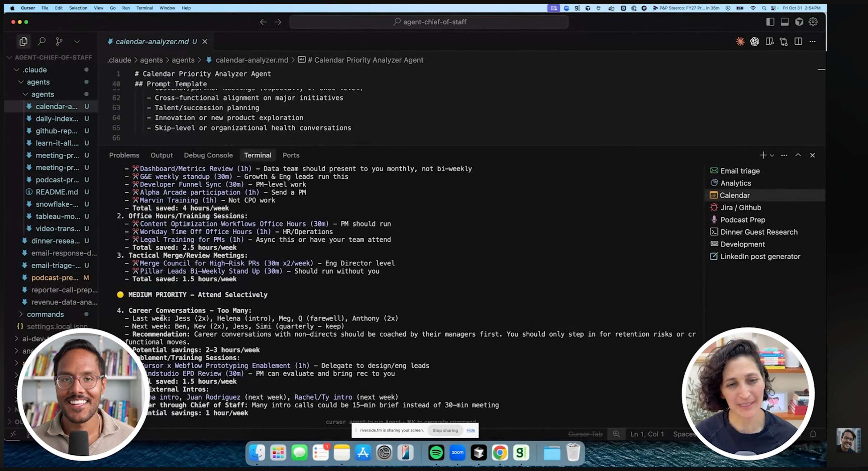The height and width of the screenshot is (471, 868).
Task: Click the Stop sharing button
Action: (x=445, y=430)
